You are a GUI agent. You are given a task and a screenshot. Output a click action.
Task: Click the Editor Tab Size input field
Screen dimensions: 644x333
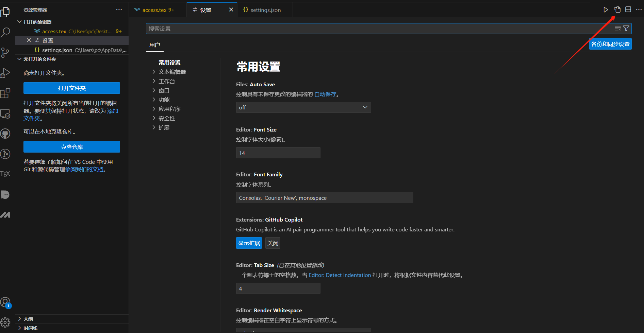click(278, 288)
